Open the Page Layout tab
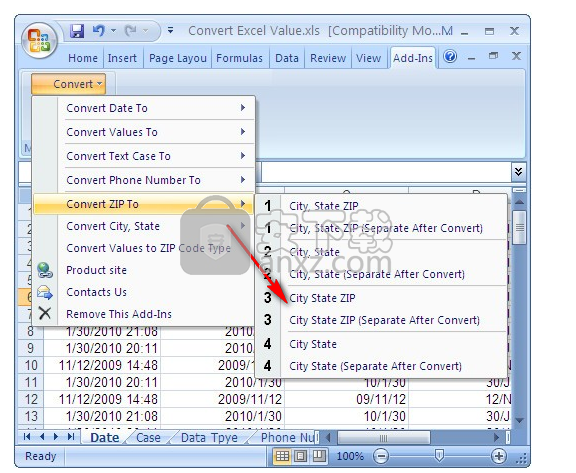 [178, 58]
